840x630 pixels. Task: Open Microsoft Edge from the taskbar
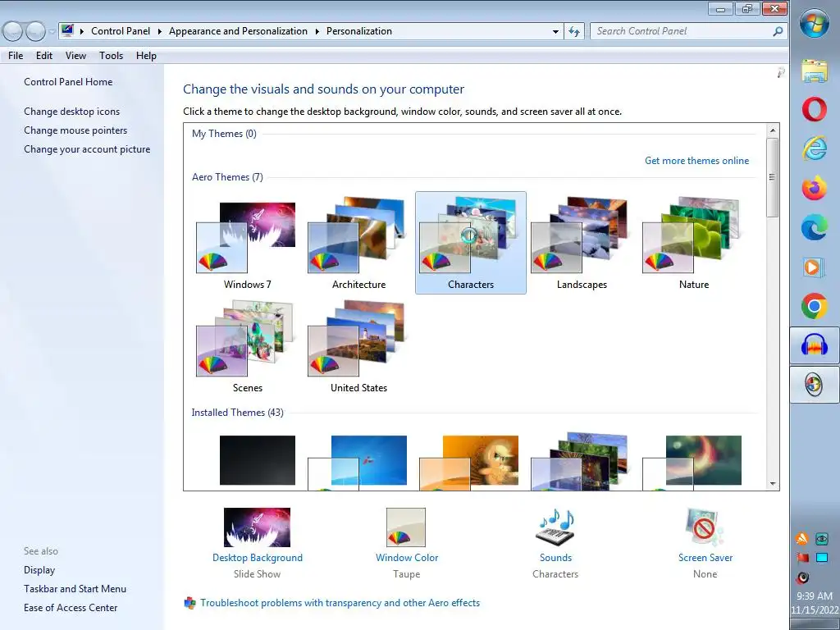(815, 227)
